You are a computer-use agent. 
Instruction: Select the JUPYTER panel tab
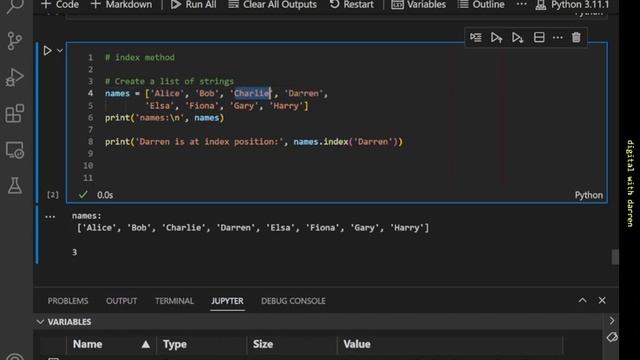(227, 301)
